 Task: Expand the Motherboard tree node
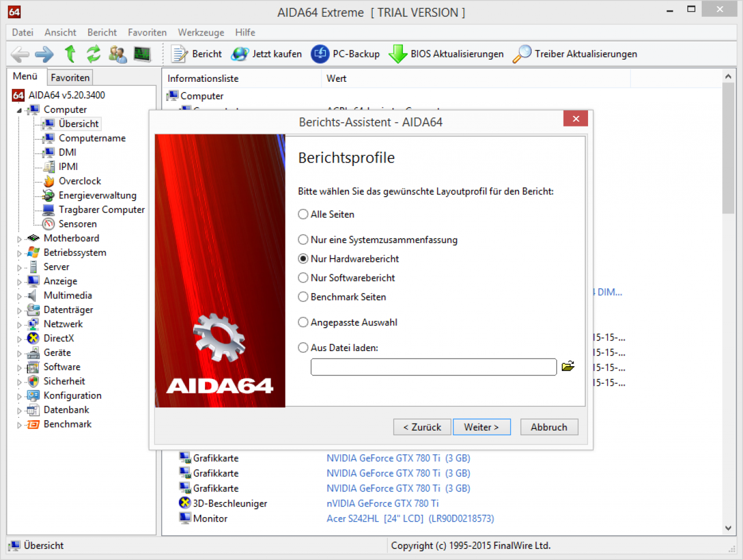click(x=19, y=239)
